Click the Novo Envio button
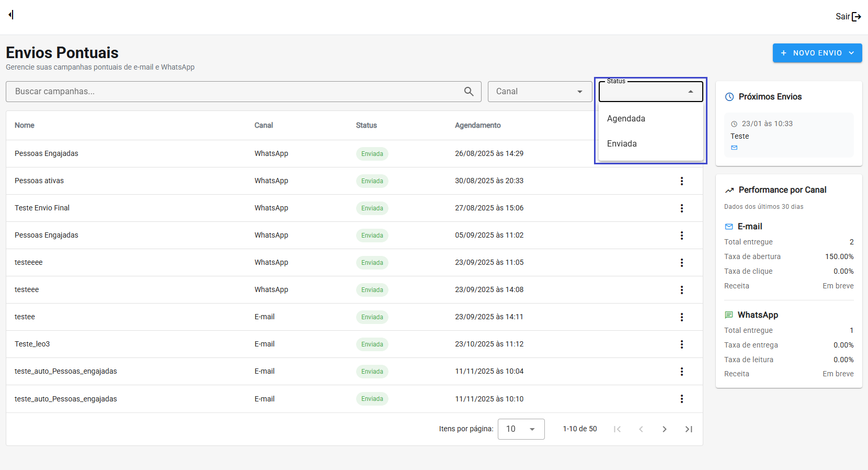This screenshot has height=470, width=868. (x=817, y=53)
